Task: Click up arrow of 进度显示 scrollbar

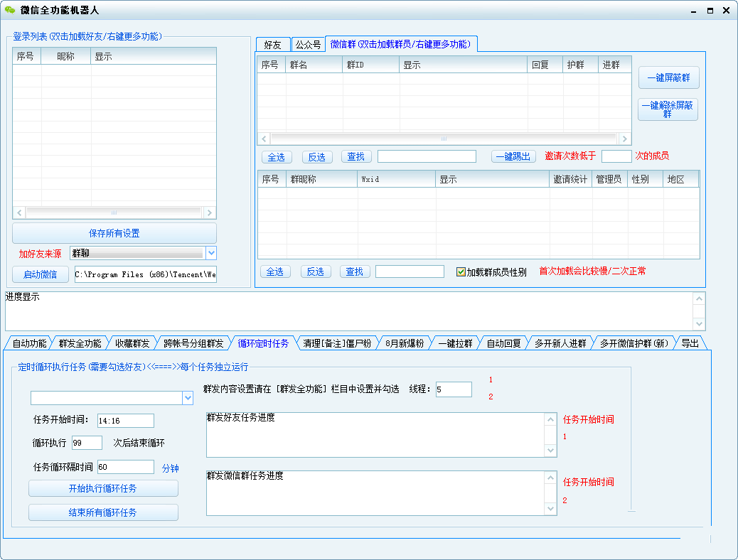Action: point(700,298)
